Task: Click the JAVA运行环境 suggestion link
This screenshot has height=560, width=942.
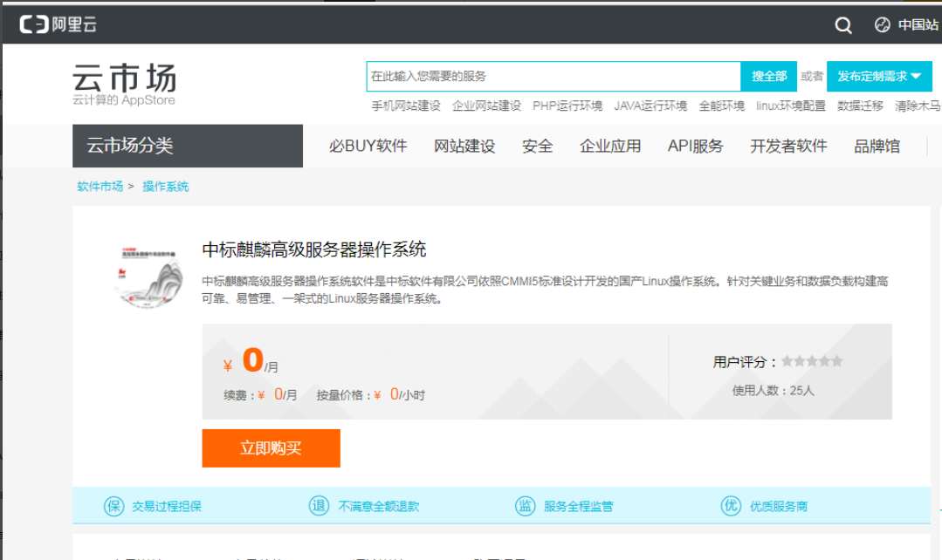Action: (x=650, y=106)
